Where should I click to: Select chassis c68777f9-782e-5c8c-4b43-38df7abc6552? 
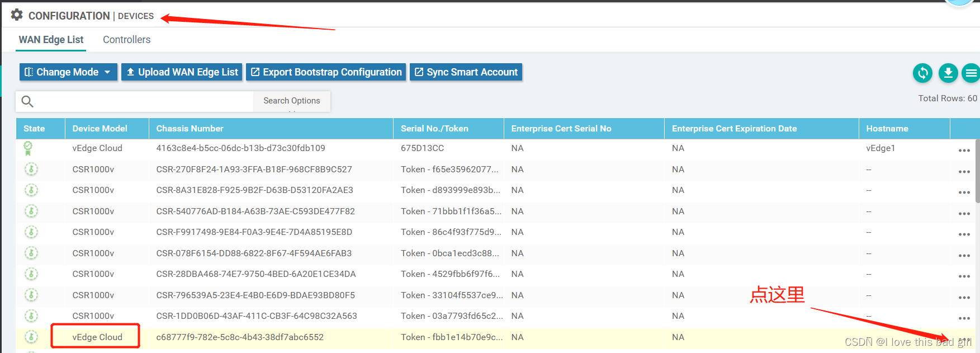tap(240, 337)
